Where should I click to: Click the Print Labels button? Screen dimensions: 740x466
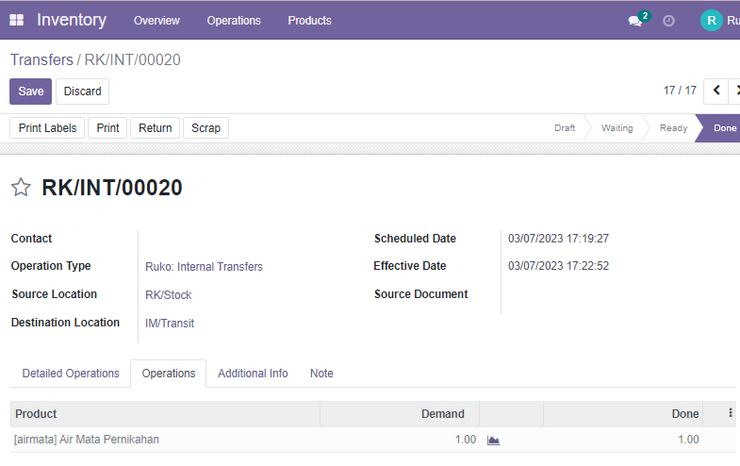click(x=47, y=128)
